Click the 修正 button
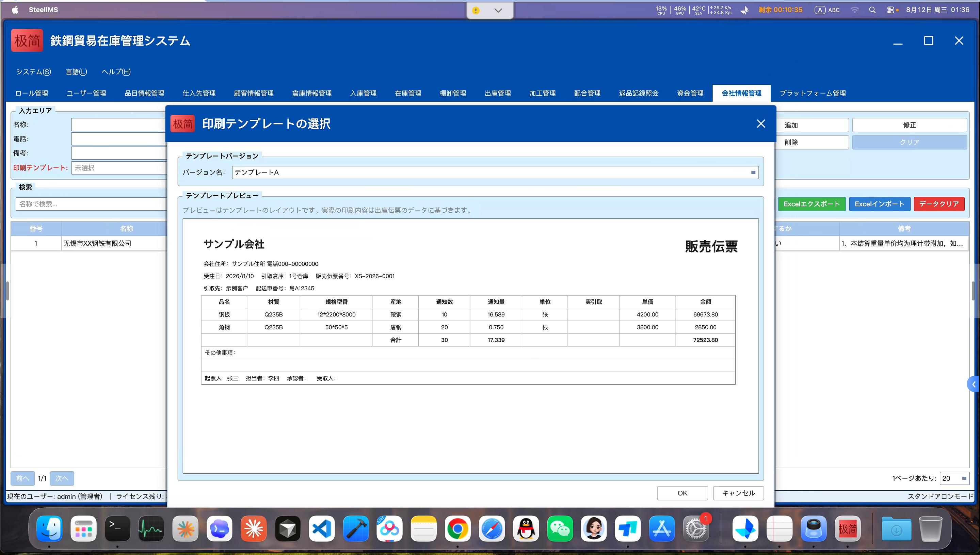This screenshot has width=980, height=555. 910,125
